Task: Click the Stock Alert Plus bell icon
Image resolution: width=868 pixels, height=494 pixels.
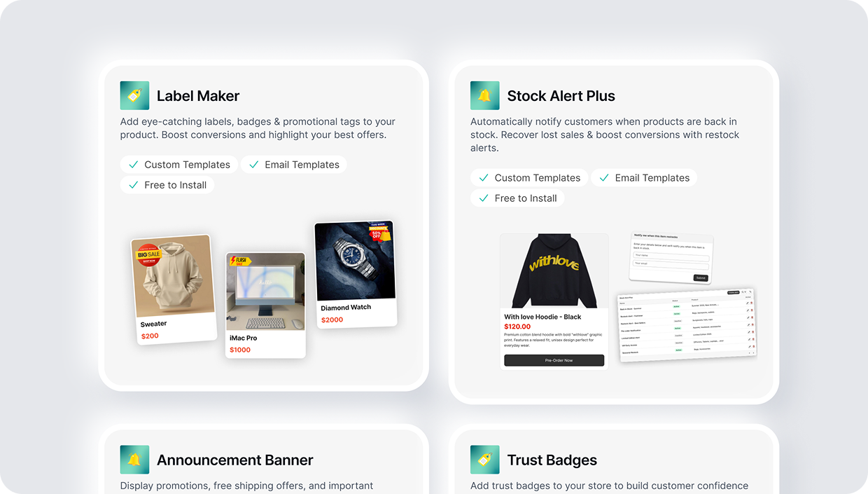Action: tap(484, 95)
